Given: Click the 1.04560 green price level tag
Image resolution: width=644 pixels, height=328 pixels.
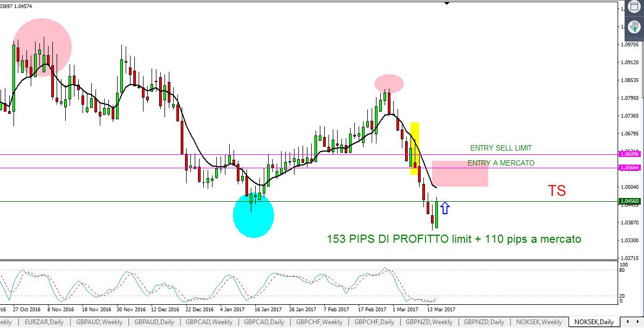Looking at the screenshot, I should point(629,201).
